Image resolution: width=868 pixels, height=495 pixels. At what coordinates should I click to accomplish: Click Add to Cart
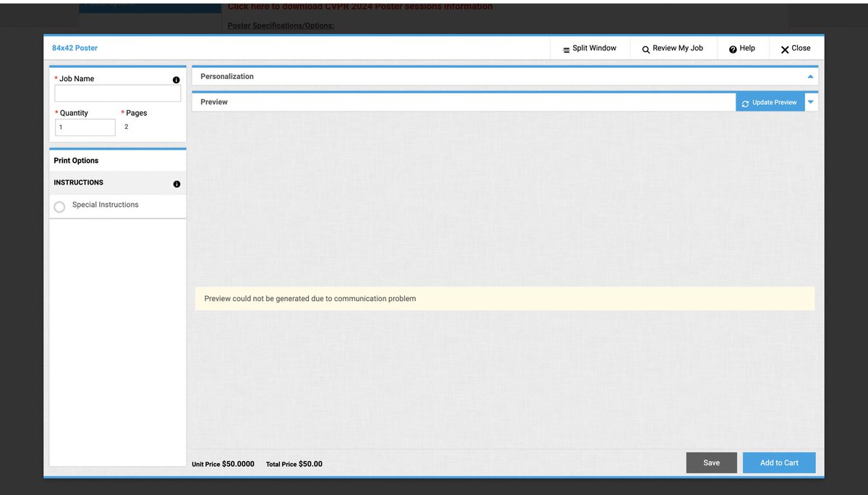[779, 462]
